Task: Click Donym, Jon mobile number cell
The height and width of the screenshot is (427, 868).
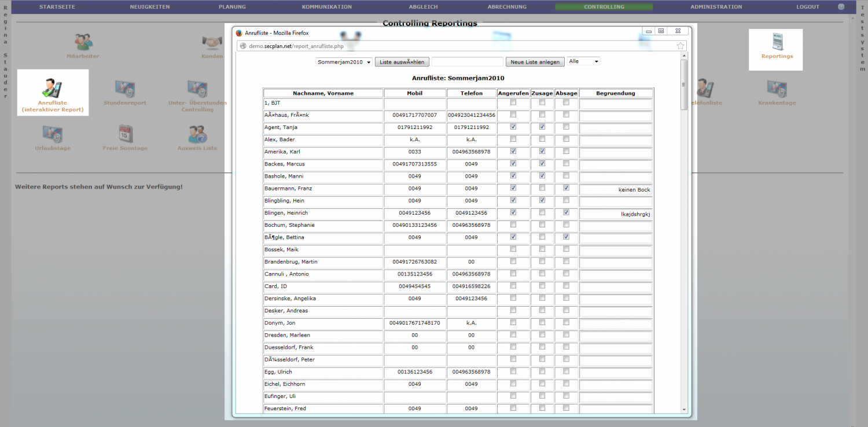Action: point(414,323)
